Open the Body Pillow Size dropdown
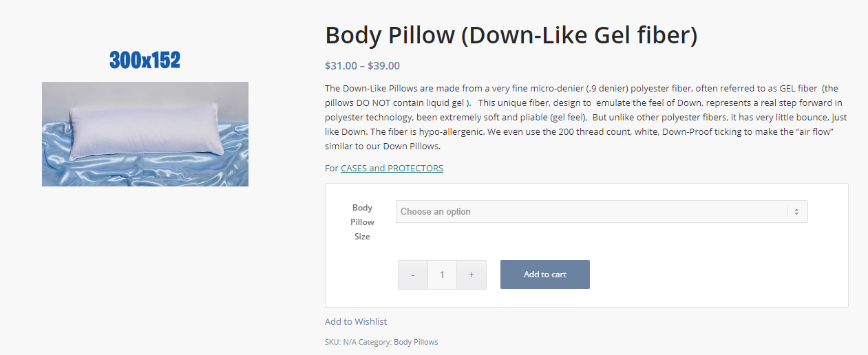Viewport: 868px width, 355px height. (x=601, y=211)
